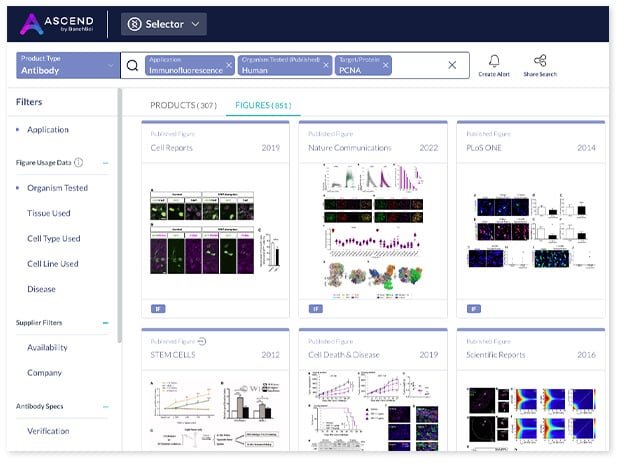Clear all search terms with the X
630x470 pixels.
[451, 65]
